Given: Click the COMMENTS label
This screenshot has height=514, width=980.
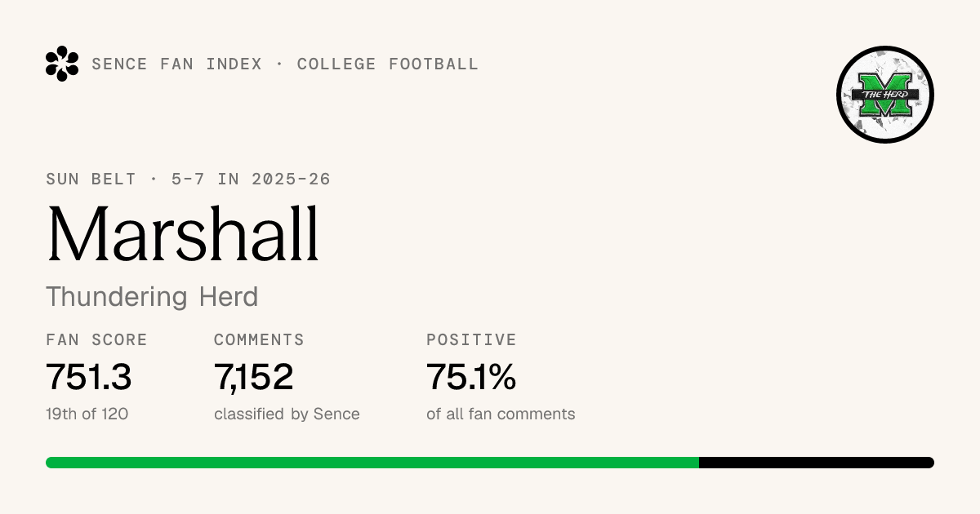Looking at the screenshot, I should (259, 340).
